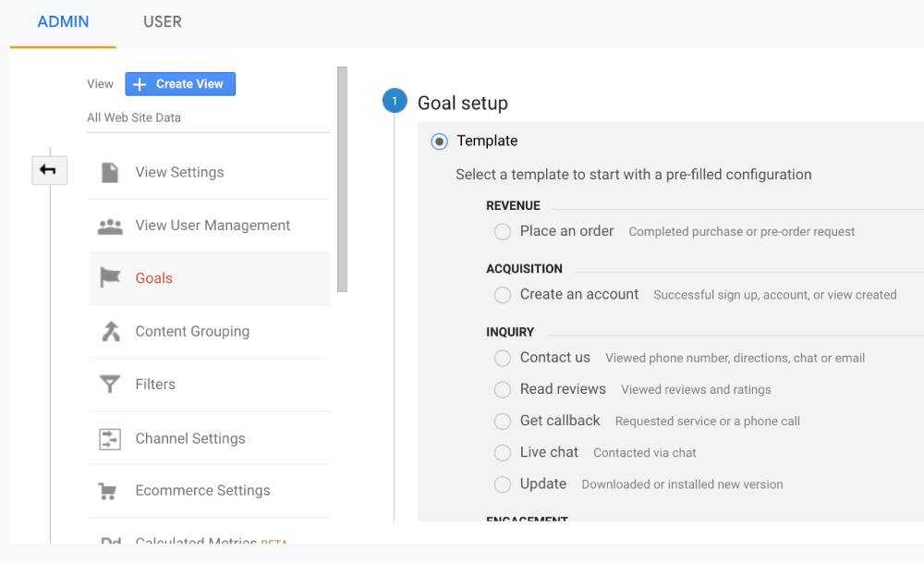924x563 pixels.
Task: Select the Place an order radio button
Action: [x=503, y=232]
